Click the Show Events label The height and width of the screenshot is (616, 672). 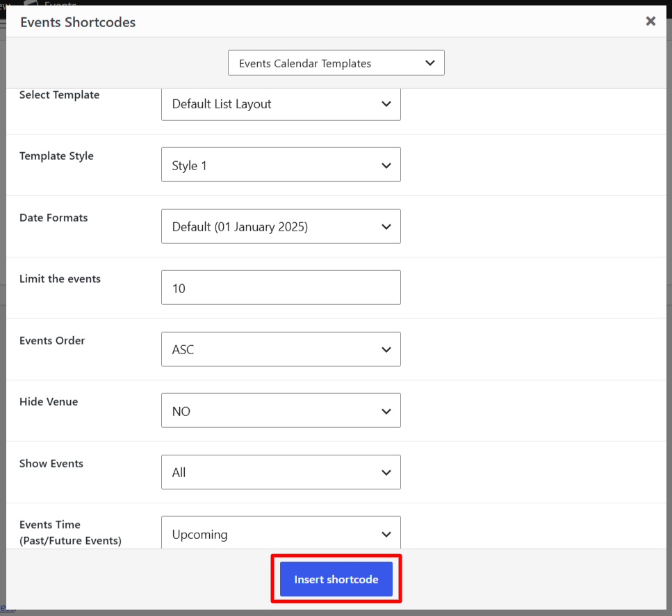pyautogui.click(x=51, y=463)
